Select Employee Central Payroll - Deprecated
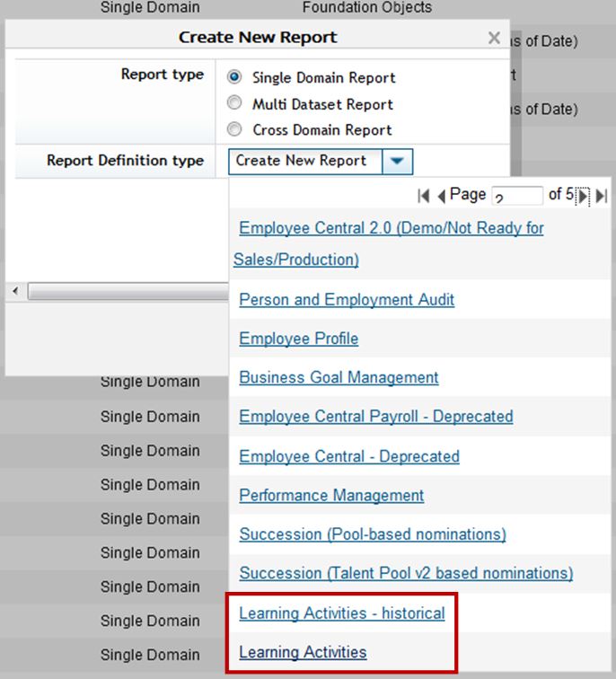This screenshot has width=616, height=679. [376, 417]
